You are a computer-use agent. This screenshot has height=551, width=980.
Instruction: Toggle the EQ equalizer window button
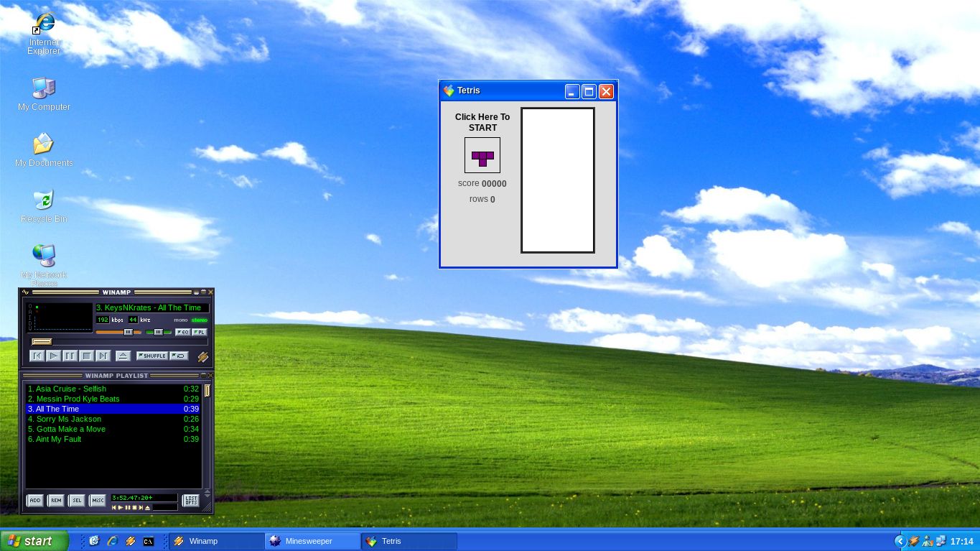182,332
